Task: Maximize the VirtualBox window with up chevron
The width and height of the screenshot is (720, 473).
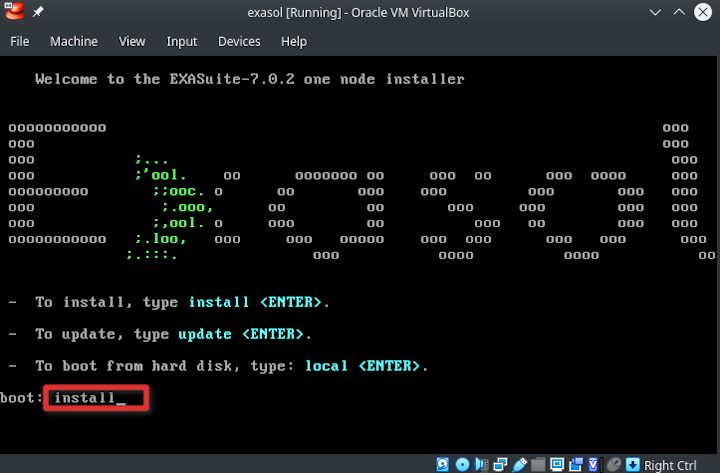Action: pyautogui.click(x=679, y=12)
